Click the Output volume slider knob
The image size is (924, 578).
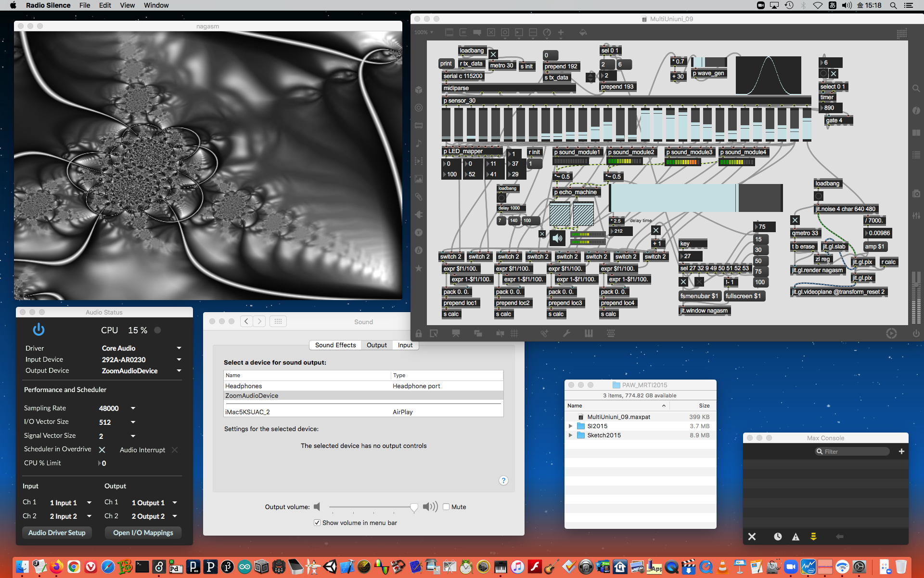(414, 507)
